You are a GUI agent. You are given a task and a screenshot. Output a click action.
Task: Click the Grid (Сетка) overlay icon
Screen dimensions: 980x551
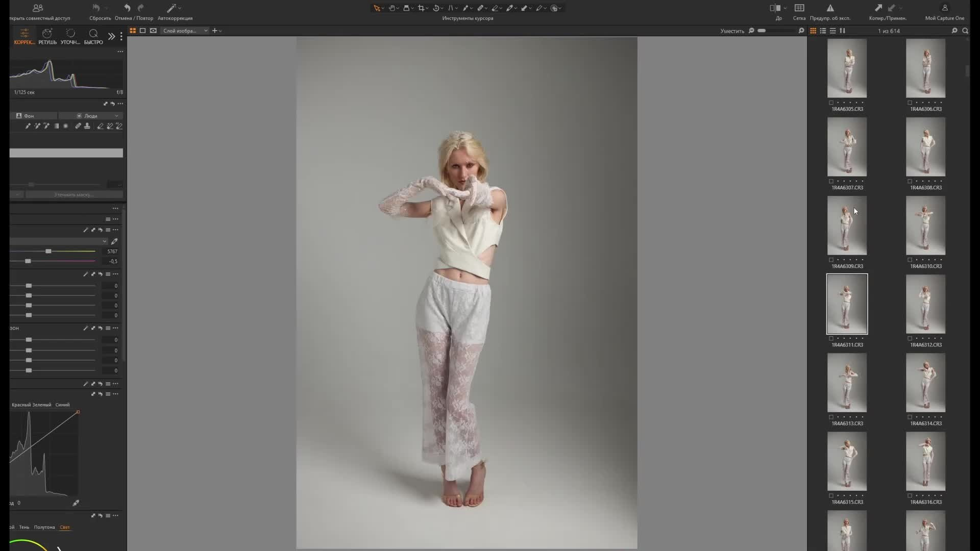tap(799, 8)
